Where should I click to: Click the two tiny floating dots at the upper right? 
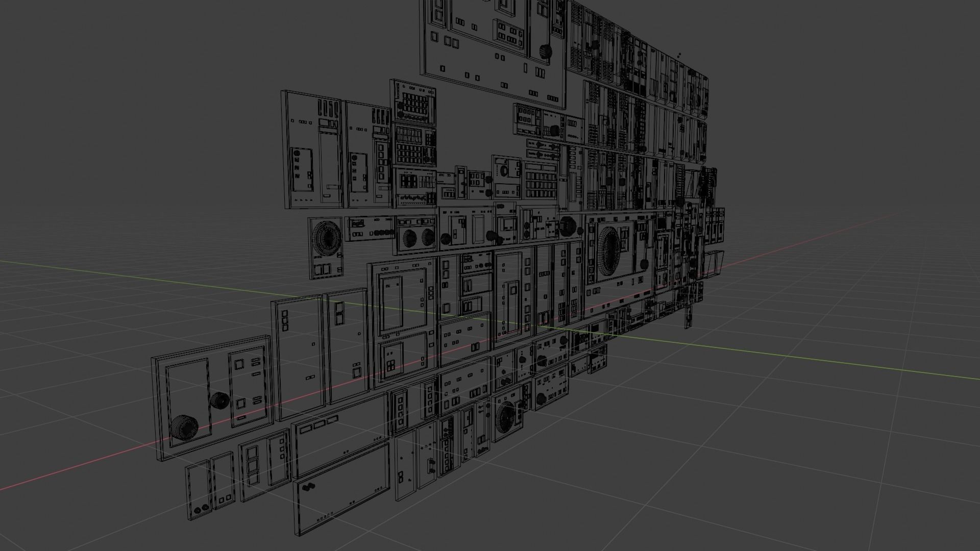point(678,55)
